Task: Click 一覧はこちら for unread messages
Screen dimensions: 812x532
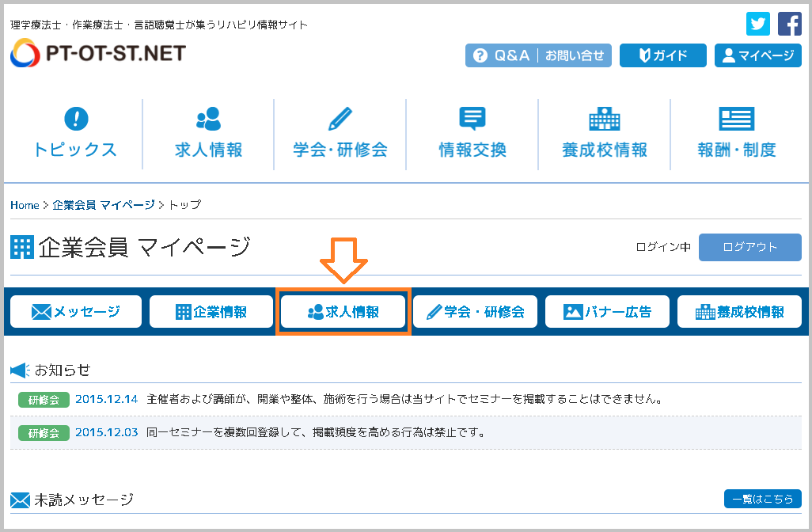Action: click(762, 499)
